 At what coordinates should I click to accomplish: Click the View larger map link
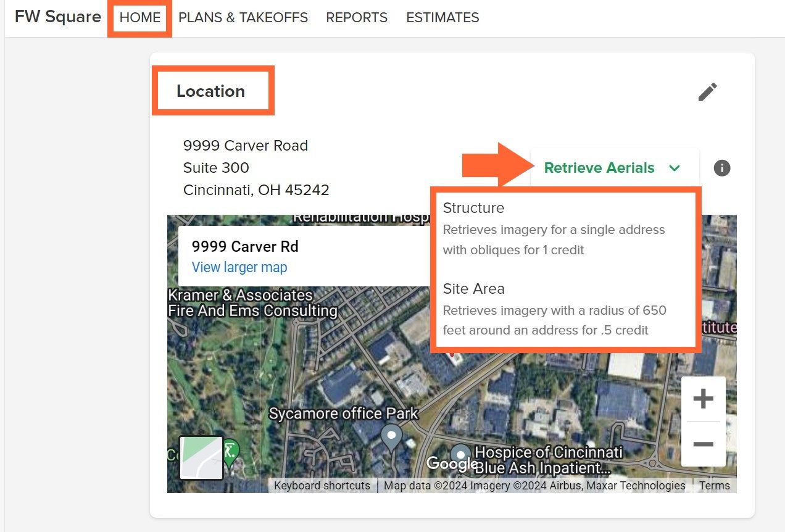[239, 267]
